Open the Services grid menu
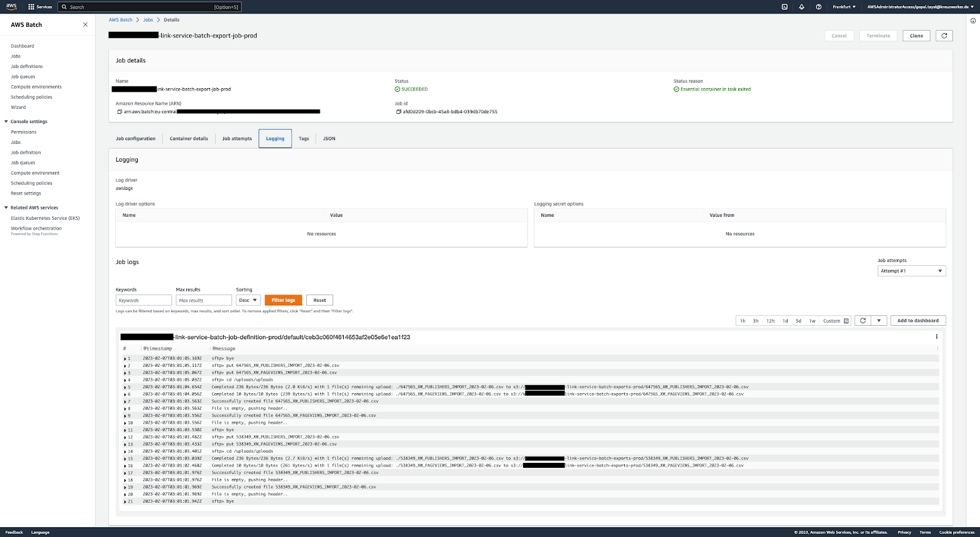980x537 pixels. 40,7
